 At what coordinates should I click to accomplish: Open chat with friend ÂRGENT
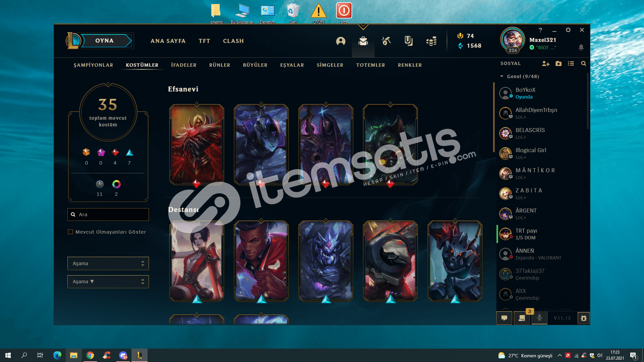point(542,214)
